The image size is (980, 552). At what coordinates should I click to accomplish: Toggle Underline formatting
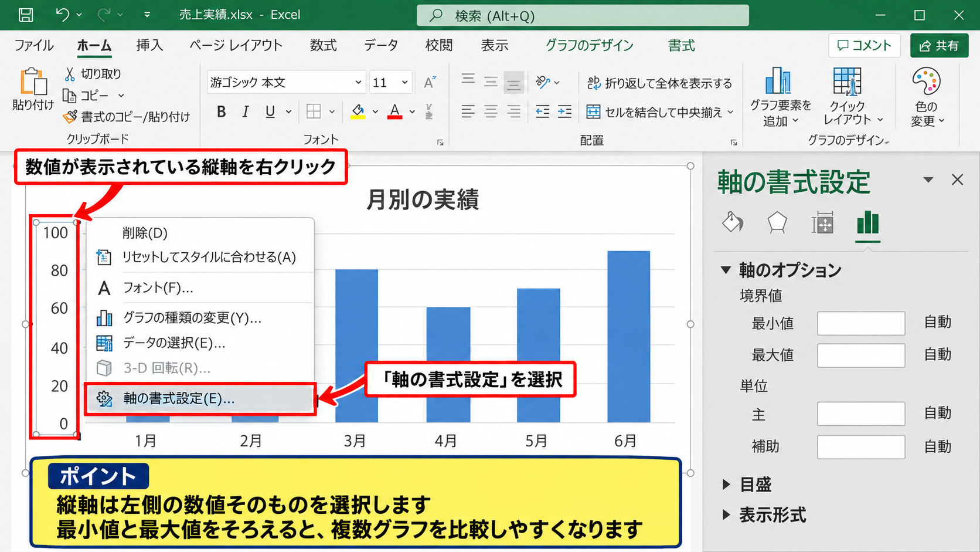270,111
